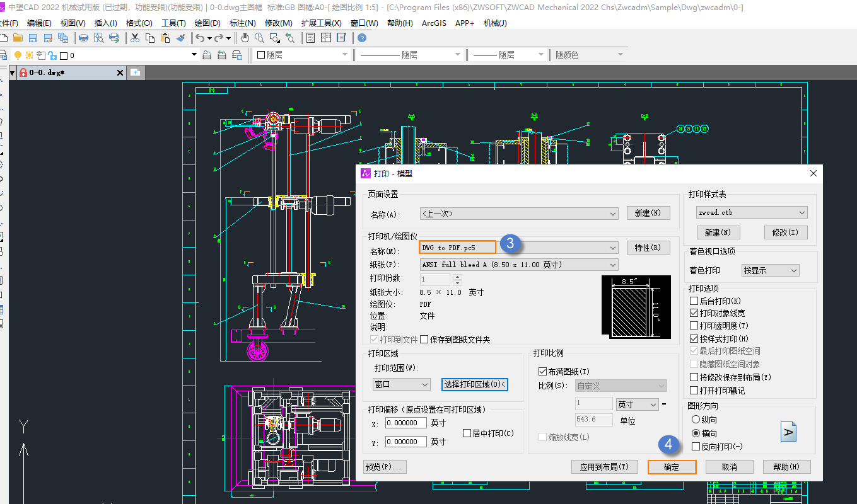Open the 扩展工具(X) menu

tap(321, 23)
